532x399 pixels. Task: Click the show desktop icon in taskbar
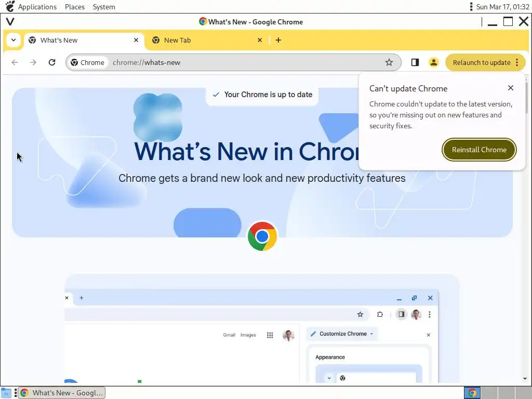tap(6, 393)
